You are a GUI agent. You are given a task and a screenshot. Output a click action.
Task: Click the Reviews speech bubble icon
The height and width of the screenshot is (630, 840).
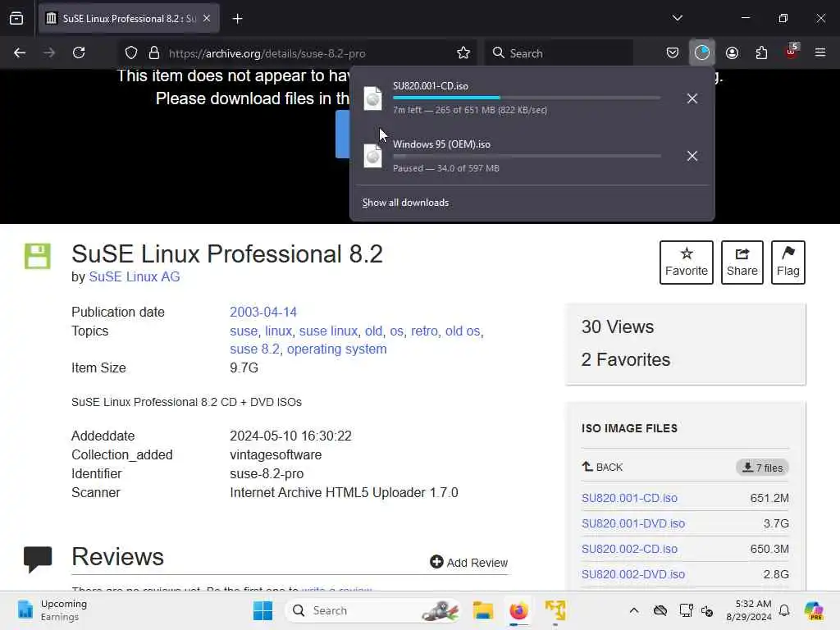click(38, 558)
